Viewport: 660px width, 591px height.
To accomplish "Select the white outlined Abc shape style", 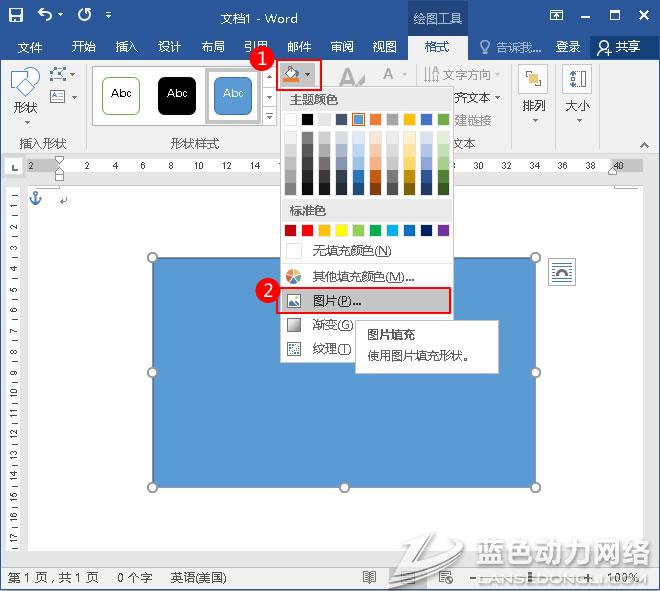I will (121, 94).
